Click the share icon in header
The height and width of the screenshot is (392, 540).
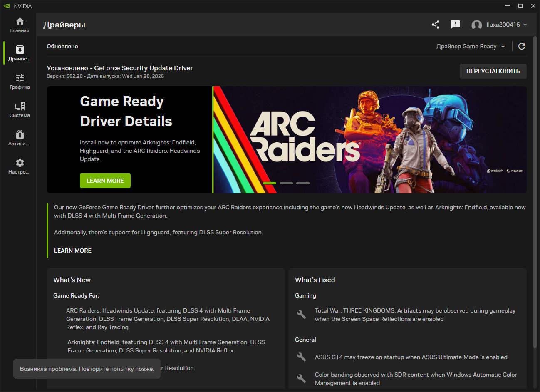click(436, 25)
